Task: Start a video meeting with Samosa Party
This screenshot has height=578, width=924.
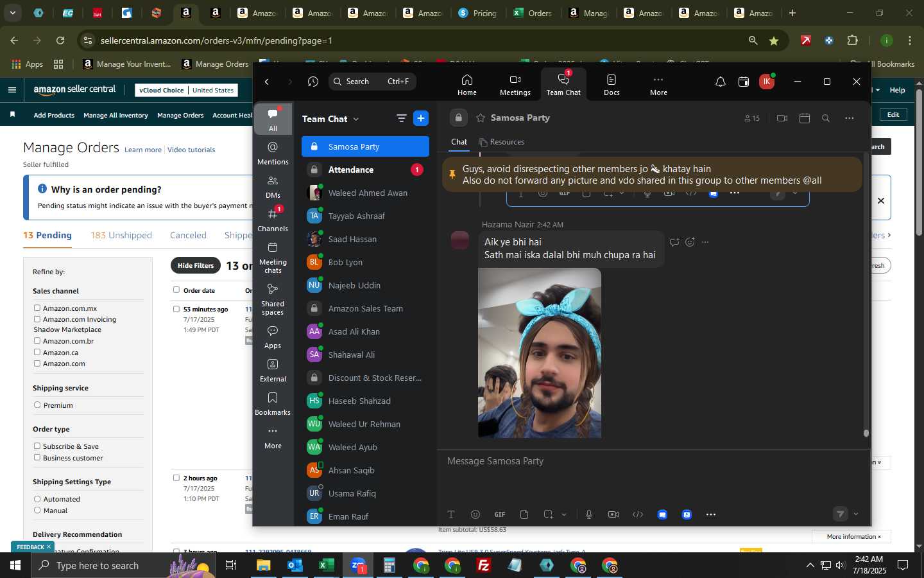Action: coord(782,118)
